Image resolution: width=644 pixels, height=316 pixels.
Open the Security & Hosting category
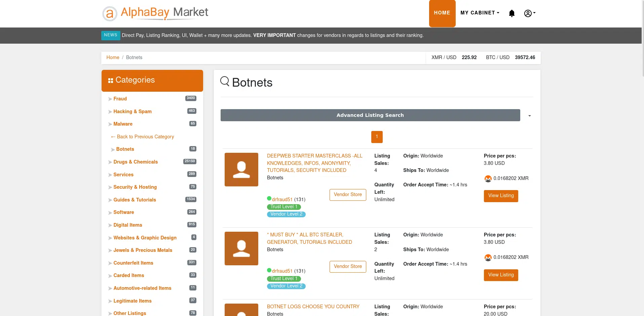(x=135, y=187)
